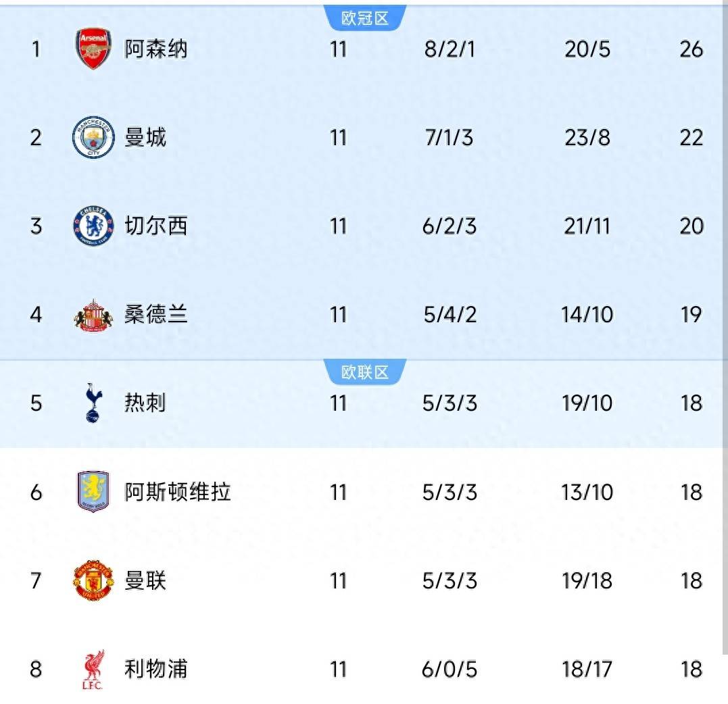The width and height of the screenshot is (728, 704).
Task: Tap the Liverpool L.F.C. liver bird logo
Action: coord(93,670)
